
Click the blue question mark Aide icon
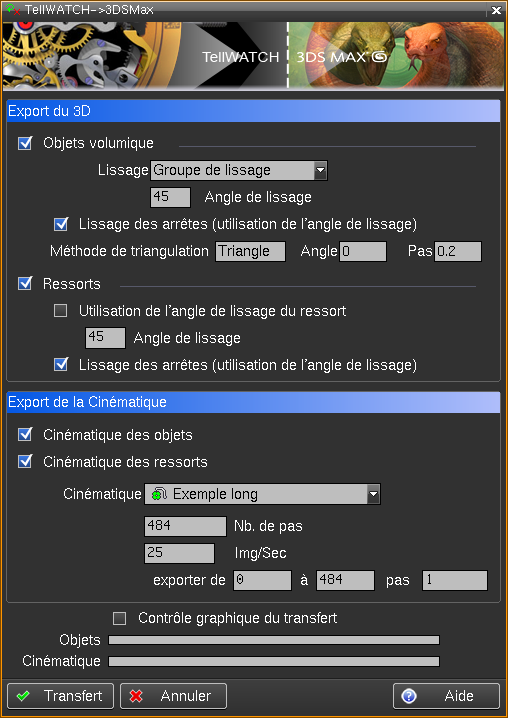point(409,696)
